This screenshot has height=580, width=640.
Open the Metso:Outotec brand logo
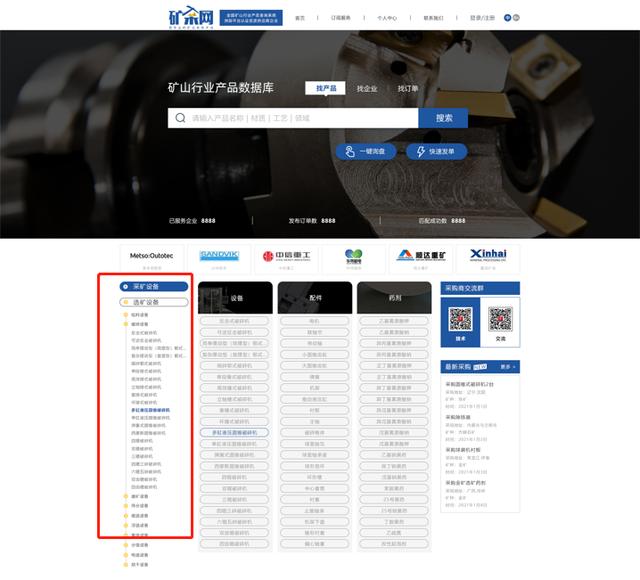(x=152, y=257)
